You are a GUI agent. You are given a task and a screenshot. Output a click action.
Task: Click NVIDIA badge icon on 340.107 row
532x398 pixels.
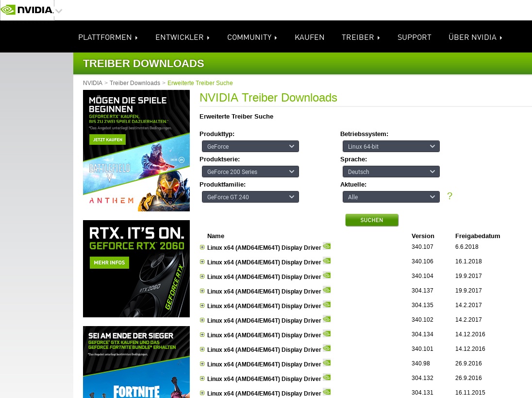[x=327, y=246]
